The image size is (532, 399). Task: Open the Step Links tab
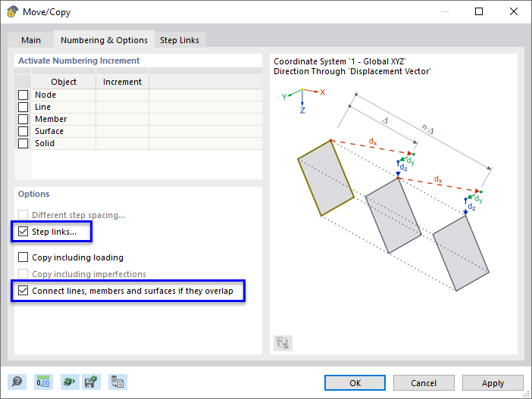[x=180, y=40]
